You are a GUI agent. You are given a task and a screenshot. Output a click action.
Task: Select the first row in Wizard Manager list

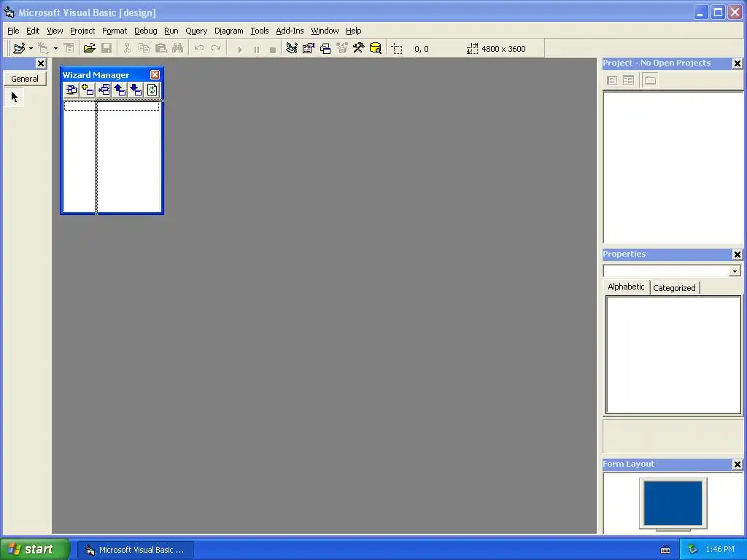pyautogui.click(x=112, y=106)
